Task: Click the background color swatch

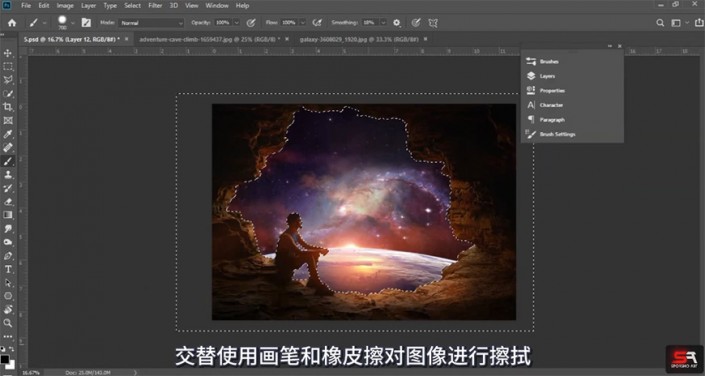Action: tap(12, 365)
